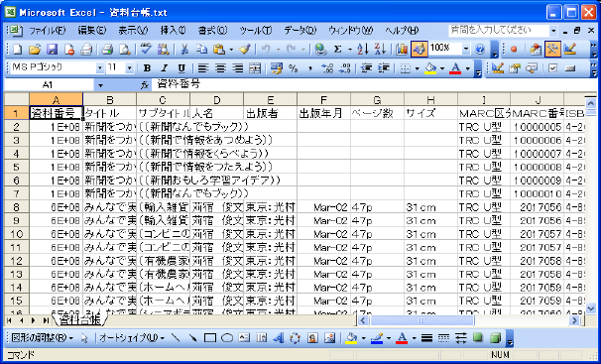
Task: Insert WordArt from drawing toolbar
Action: tap(279, 337)
